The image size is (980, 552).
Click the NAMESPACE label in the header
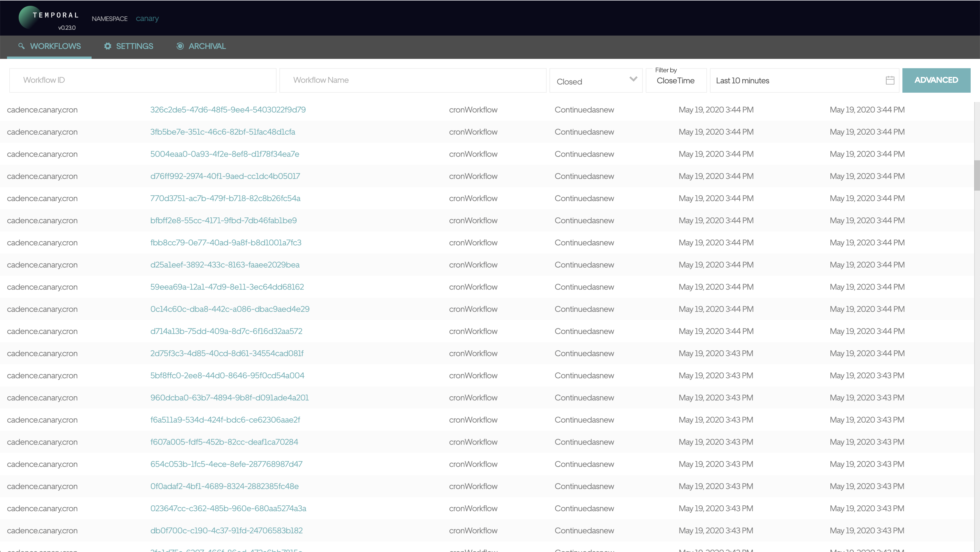point(110,18)
